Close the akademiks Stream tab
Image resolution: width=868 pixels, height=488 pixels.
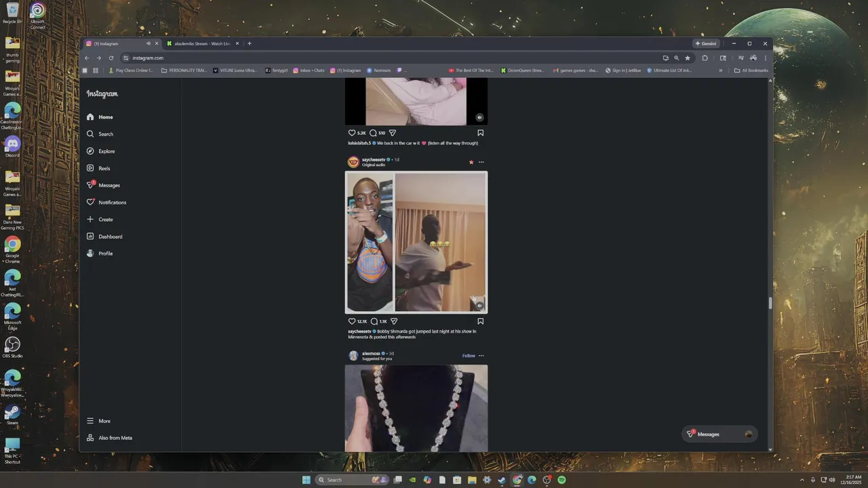(x=237, y=43)
